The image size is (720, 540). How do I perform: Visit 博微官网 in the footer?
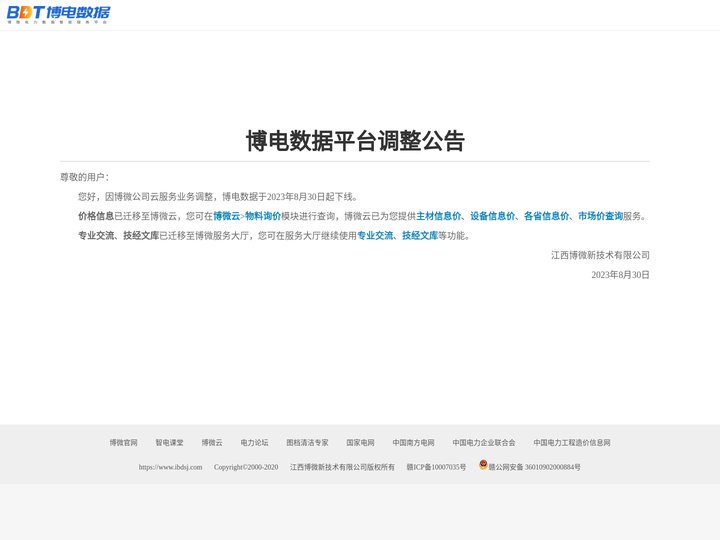[124, 443]
